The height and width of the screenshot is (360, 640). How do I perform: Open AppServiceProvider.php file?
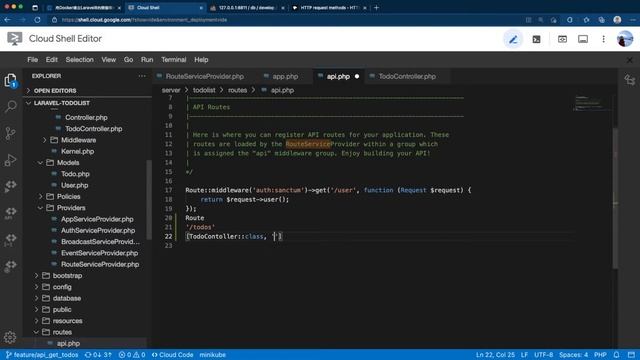click(97, 219)
